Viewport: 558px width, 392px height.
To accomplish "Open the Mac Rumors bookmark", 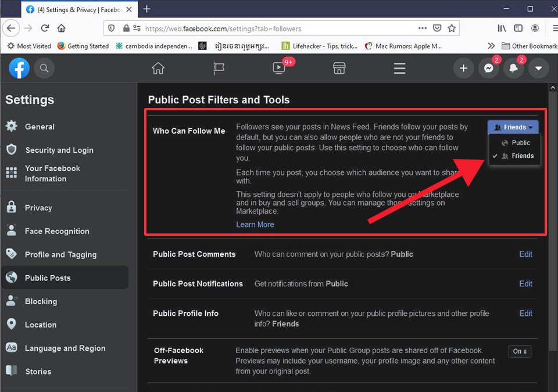I will tap(403, 46).
